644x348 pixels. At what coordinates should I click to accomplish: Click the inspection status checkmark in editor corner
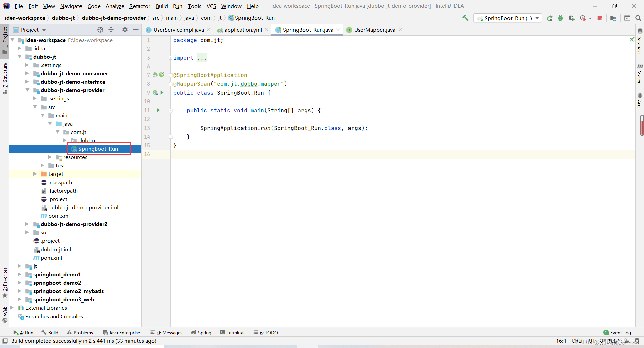[x=632, y=39]
